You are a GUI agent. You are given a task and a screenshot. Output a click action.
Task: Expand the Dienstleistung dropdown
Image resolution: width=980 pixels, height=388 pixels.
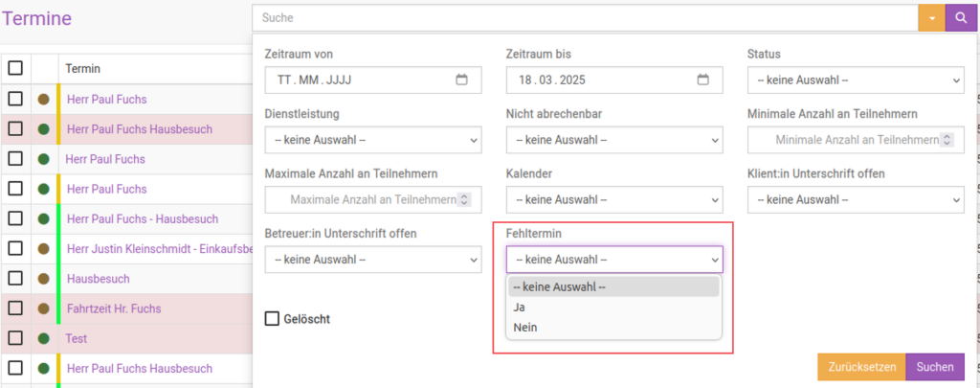click(x=373, y=140)
